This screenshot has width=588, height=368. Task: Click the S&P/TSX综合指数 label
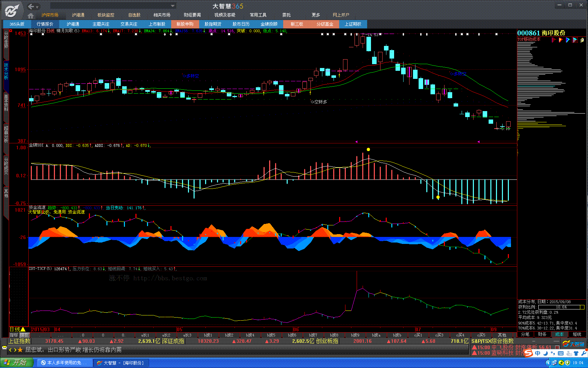pyautogui.click(x=492, y=341)
